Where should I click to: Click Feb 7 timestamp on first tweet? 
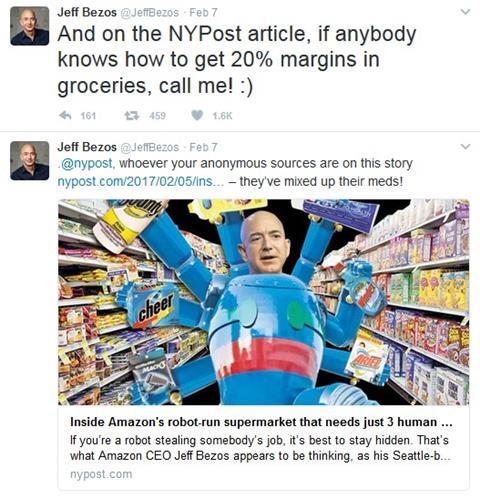click(x=203, y=13)
